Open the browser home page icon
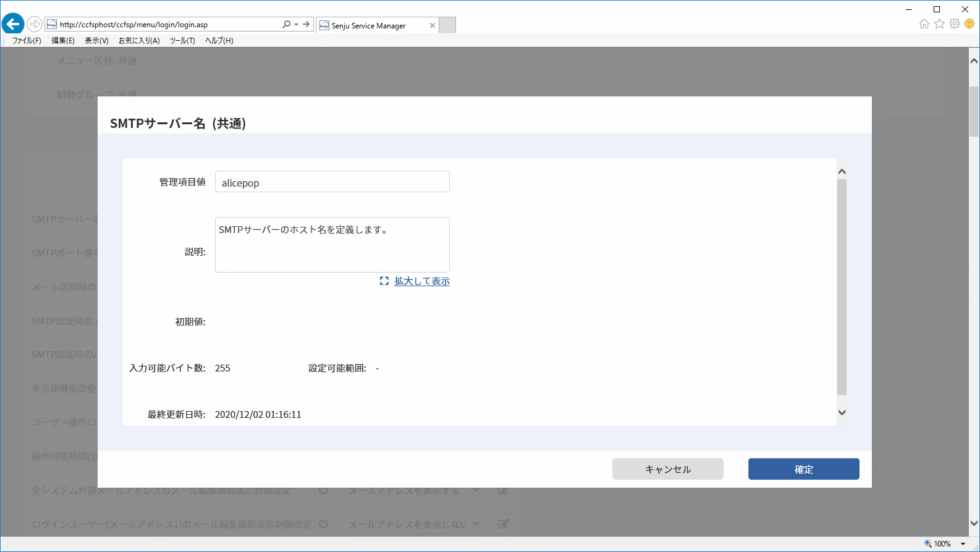The width and height of the screenshot is (980, 552). [x=924, y=24]
